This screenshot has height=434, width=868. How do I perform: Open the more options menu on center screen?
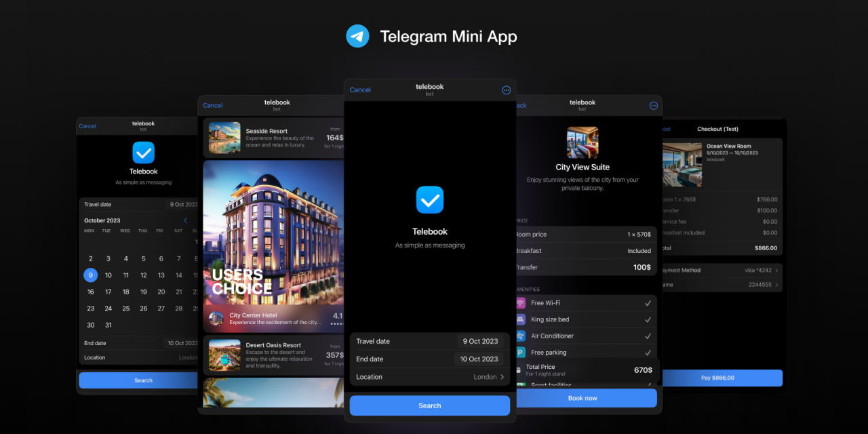click(506, 90)
